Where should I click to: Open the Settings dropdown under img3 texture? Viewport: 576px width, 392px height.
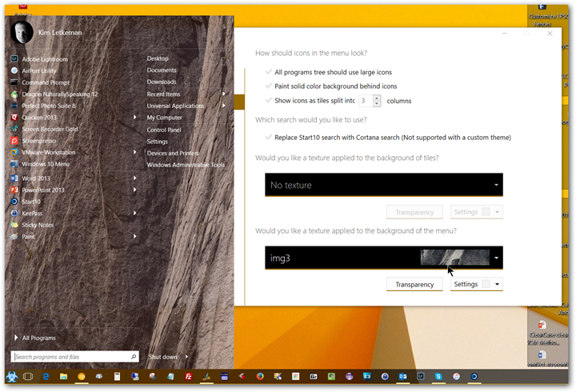[x=477, y=284]
